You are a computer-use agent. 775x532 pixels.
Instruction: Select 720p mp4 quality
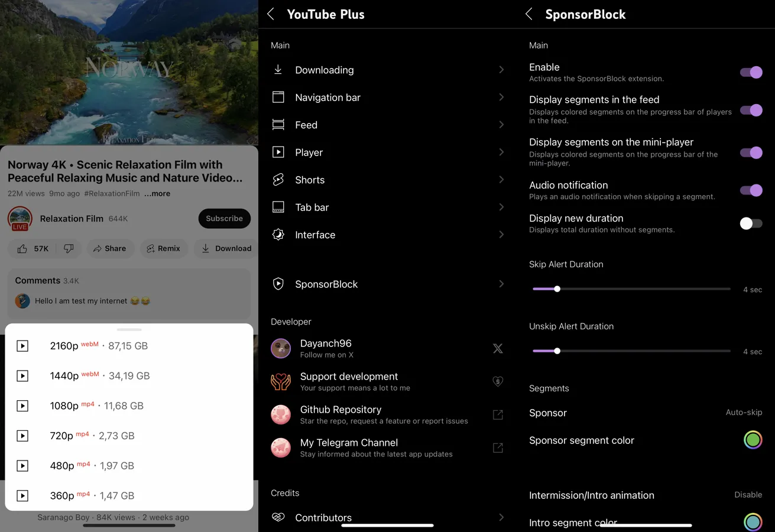click(129, 436)
